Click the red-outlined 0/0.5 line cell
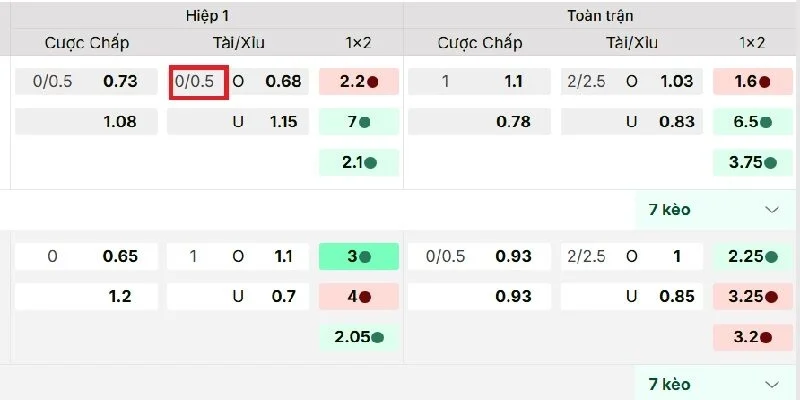800x400 pixels. (x=199, y=82)
